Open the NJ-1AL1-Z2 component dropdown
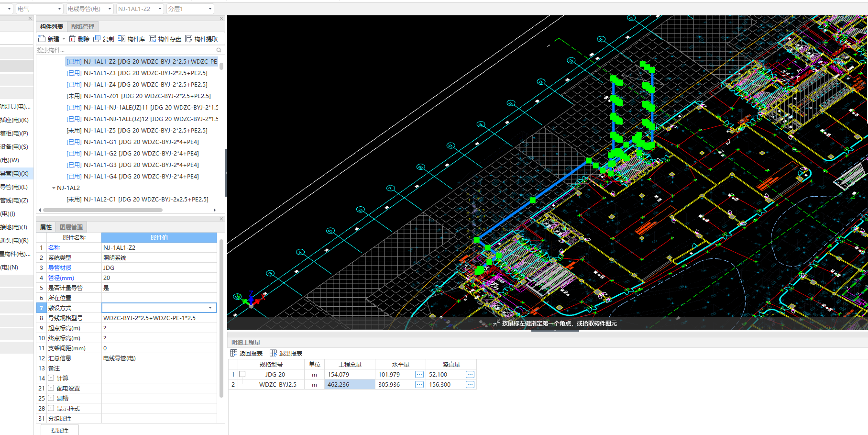 pos(160,9)
